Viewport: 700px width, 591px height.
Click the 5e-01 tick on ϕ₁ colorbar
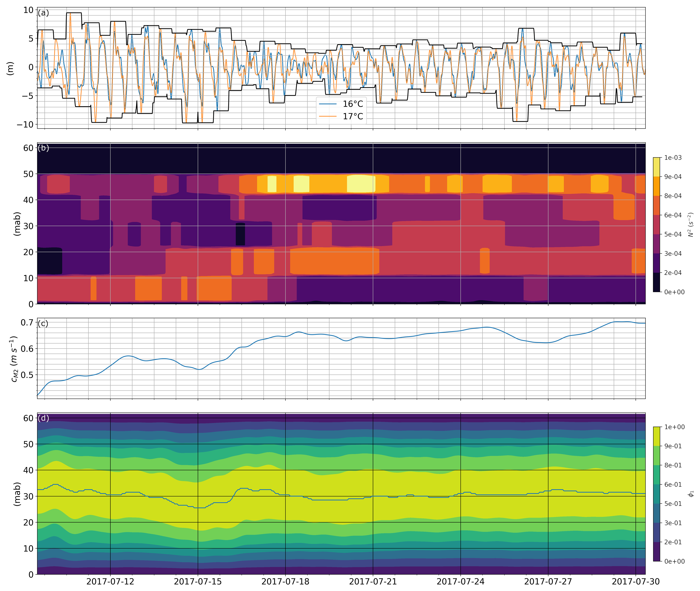click(x=673, y=504)
